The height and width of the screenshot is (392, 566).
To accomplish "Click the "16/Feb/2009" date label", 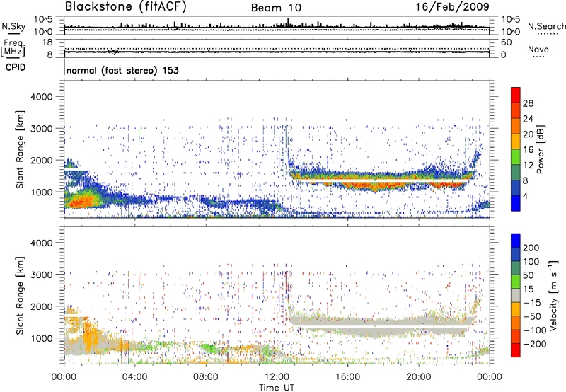I will tap(453, 6).
